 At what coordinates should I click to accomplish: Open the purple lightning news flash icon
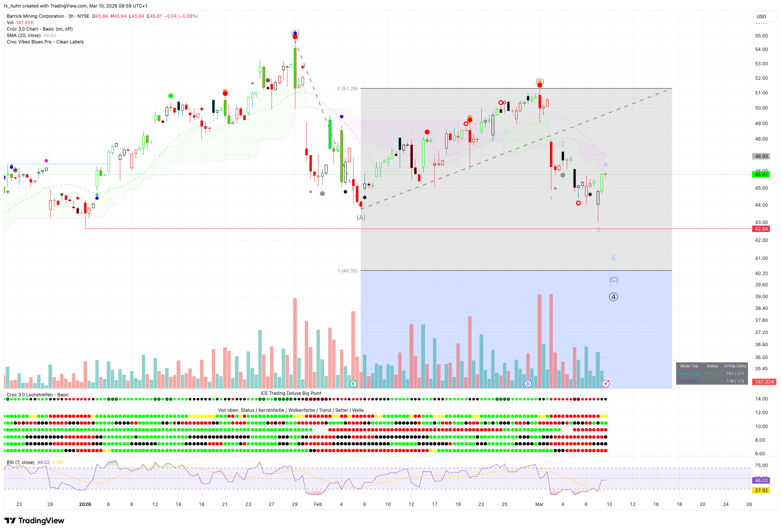tap(605, 384)
